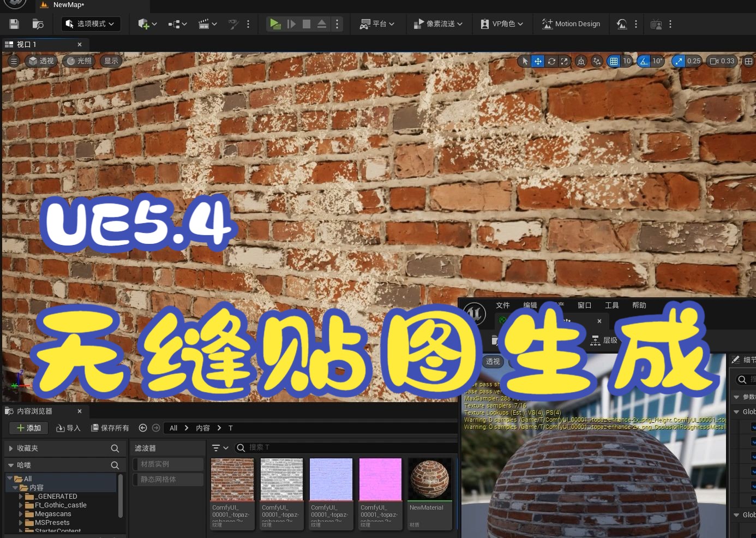The height and width of the screenshot is (538, 756).
Task: Select the MSPresets folder
Action: point(52,523)
